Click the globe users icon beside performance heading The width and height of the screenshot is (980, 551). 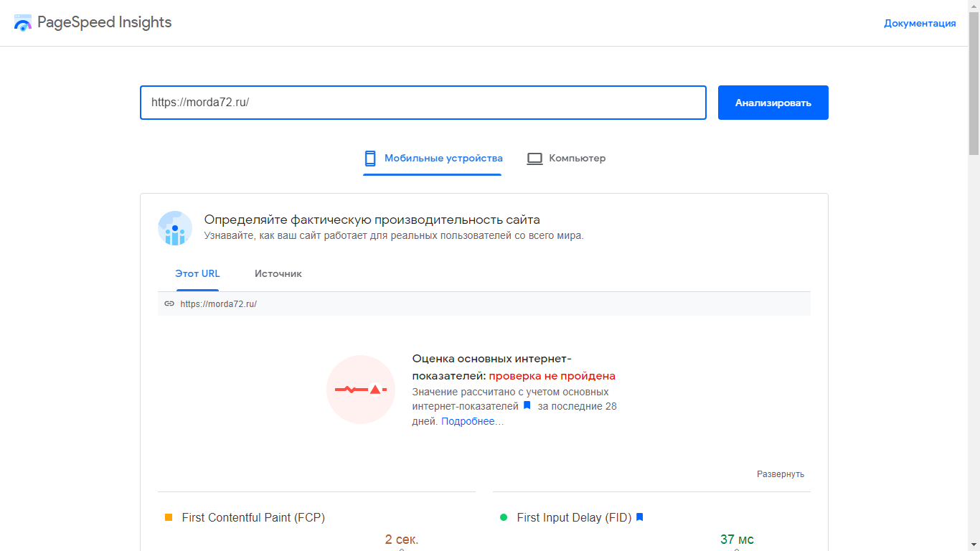175,228
